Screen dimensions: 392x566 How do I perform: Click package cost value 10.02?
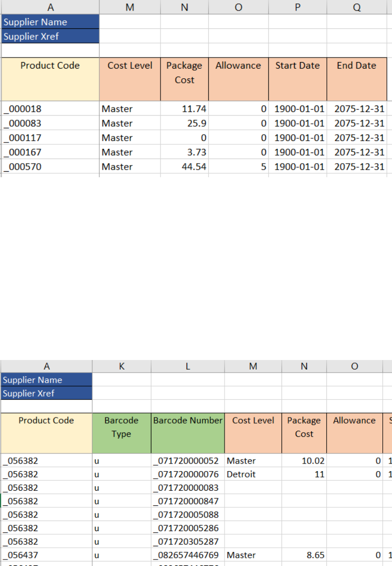[304, 460]
